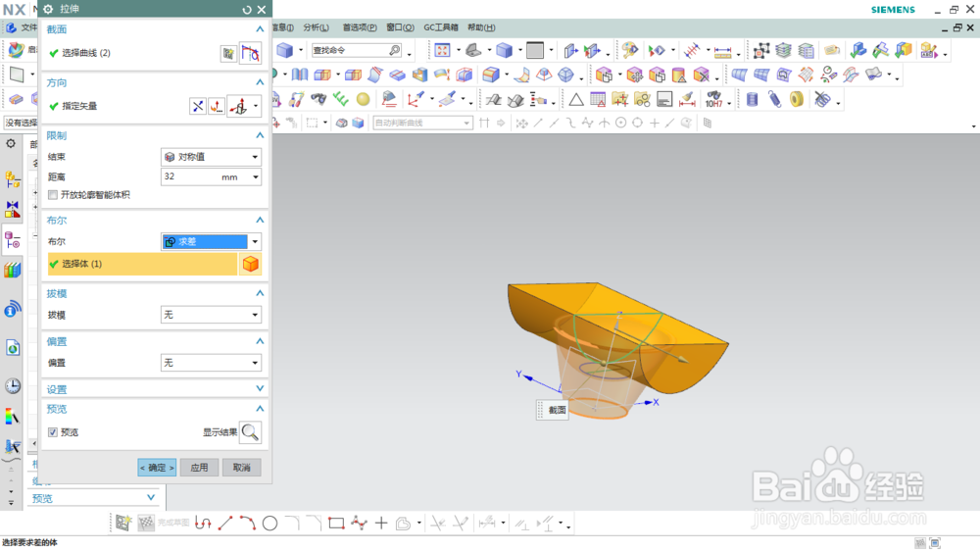Click the yellow sphere icon in the toolbar
Viewport: 980px width, 551px height.
click(363, 99)
